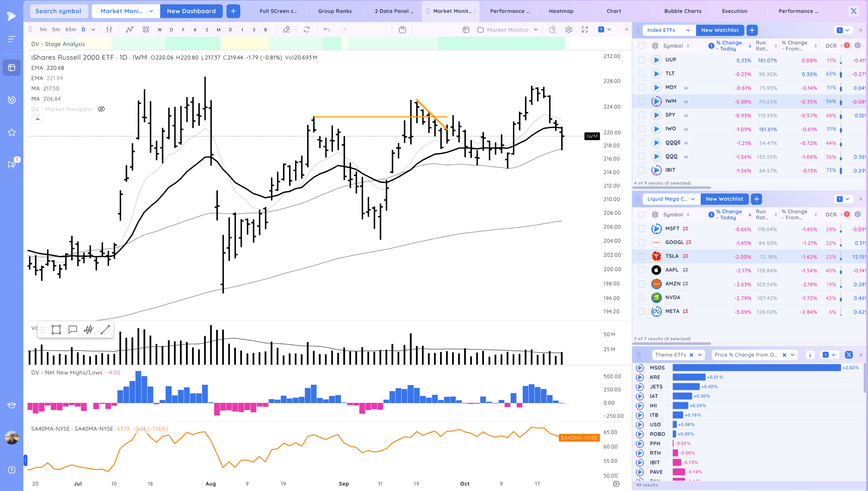This screenshot has height=491, width=868.
Task: Hide the DV - Market Navigator indicator
Action: (x=101, y=109)
